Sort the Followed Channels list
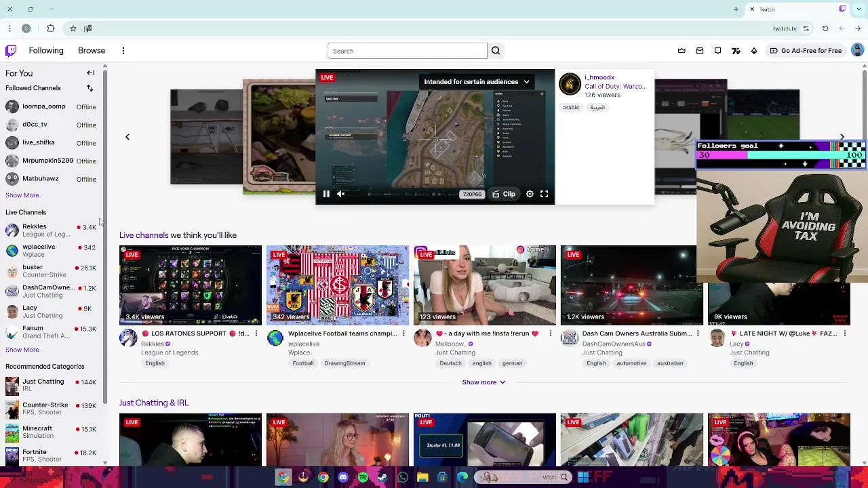The width and height of the screenshot is (868, 488). click(90, 88)
